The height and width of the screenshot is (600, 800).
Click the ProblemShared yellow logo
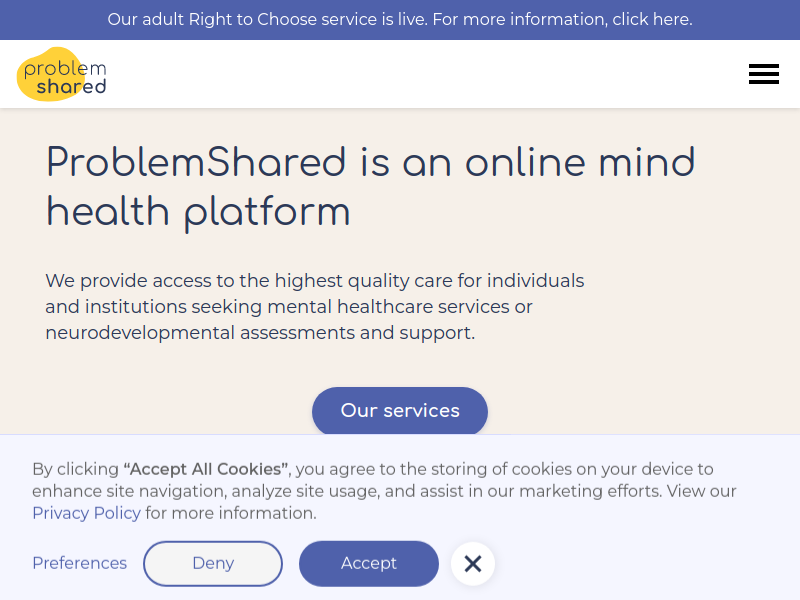pos(62,74)
